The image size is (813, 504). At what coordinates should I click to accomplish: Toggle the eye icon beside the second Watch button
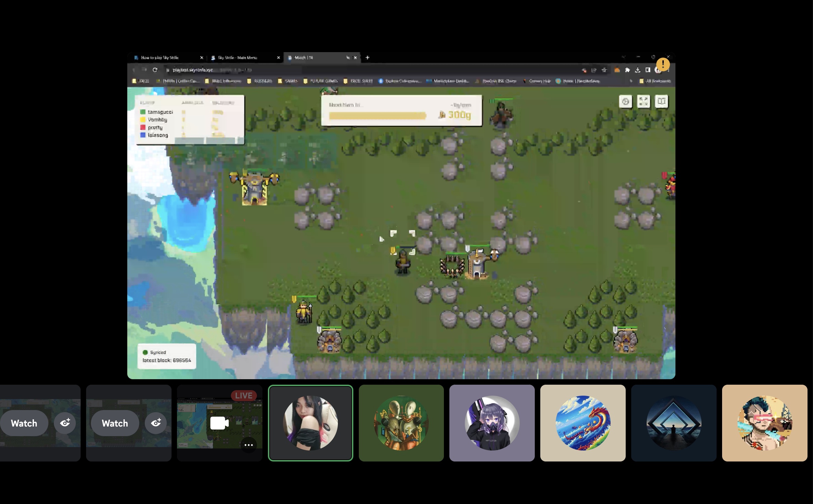[x=156, y=423]
